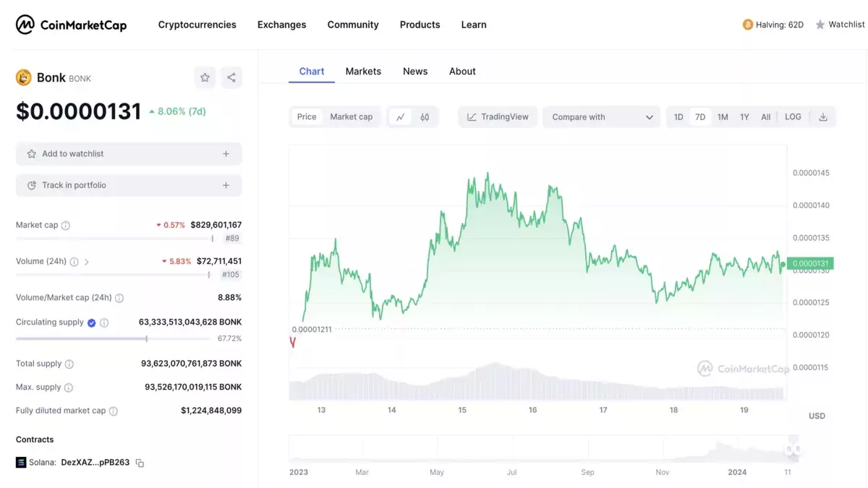Open Cryptocurrencies menu
The image size is (868, 488).
[x=197, y=25]
